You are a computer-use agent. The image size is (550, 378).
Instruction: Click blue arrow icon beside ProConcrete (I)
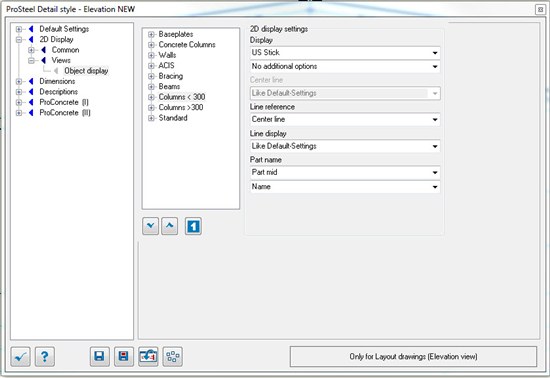click(x=31, y=102)
